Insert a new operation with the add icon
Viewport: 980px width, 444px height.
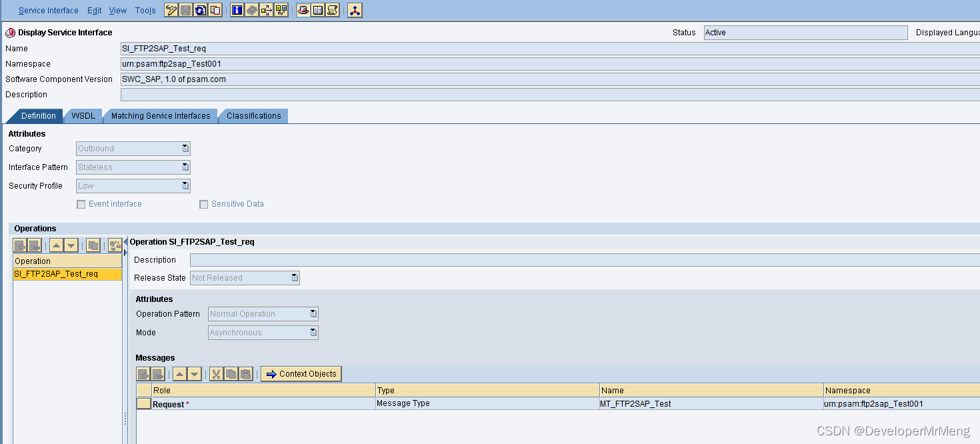(x=19, y=245)
